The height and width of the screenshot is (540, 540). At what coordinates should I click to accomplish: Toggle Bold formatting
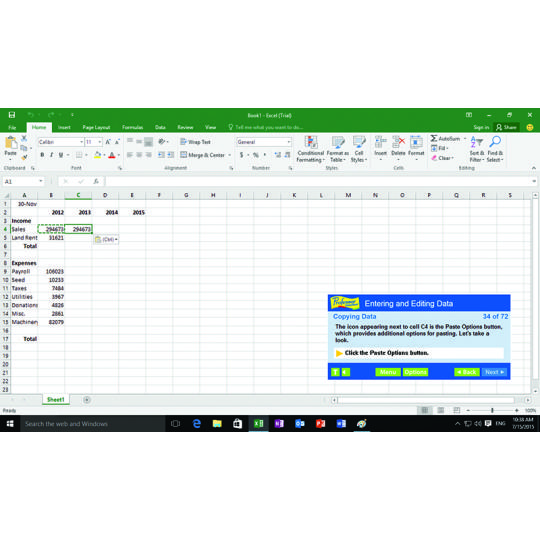click(x=42, y=155)
